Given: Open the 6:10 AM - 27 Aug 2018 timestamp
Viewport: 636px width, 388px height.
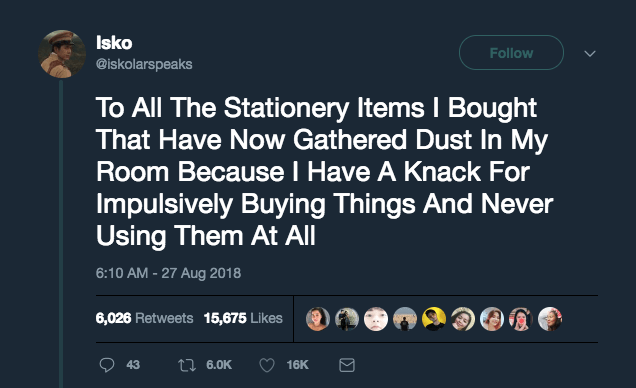Looking at the screenshot, I should [168, 273].
